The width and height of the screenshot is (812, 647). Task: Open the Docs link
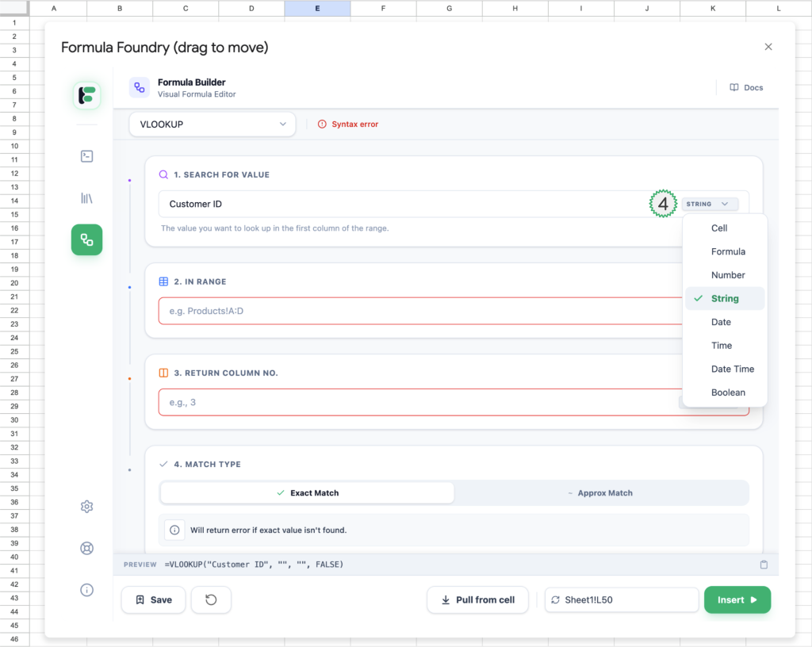click(746, 87)
